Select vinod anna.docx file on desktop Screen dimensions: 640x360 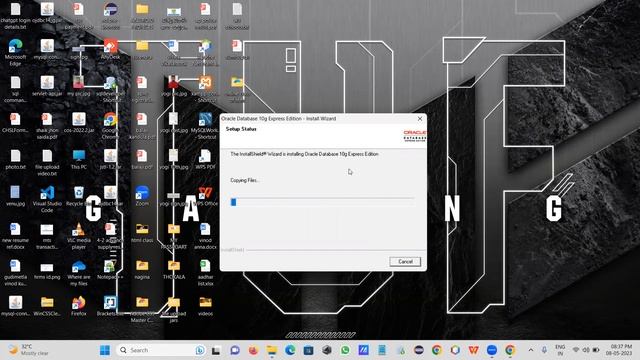pyautogui.click(x=205, y=236)
